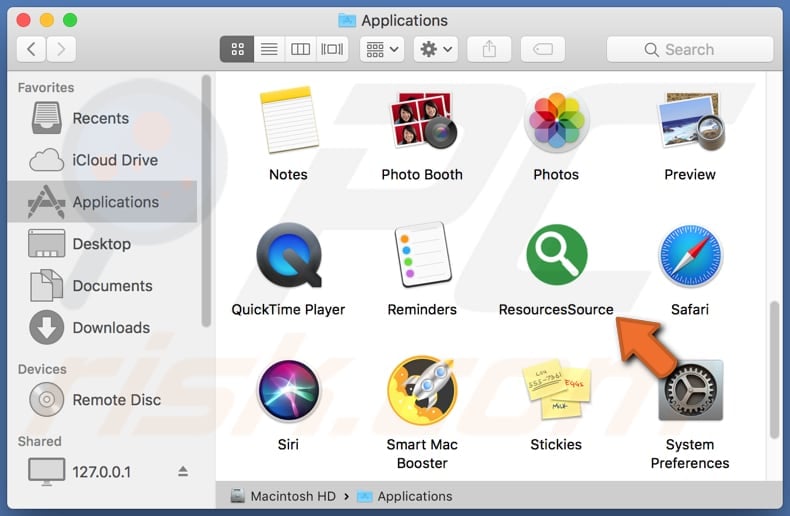Select the Siri app icon
Image resolution: width=790 pixels, height=516 pixels.
tap(289, 390)
